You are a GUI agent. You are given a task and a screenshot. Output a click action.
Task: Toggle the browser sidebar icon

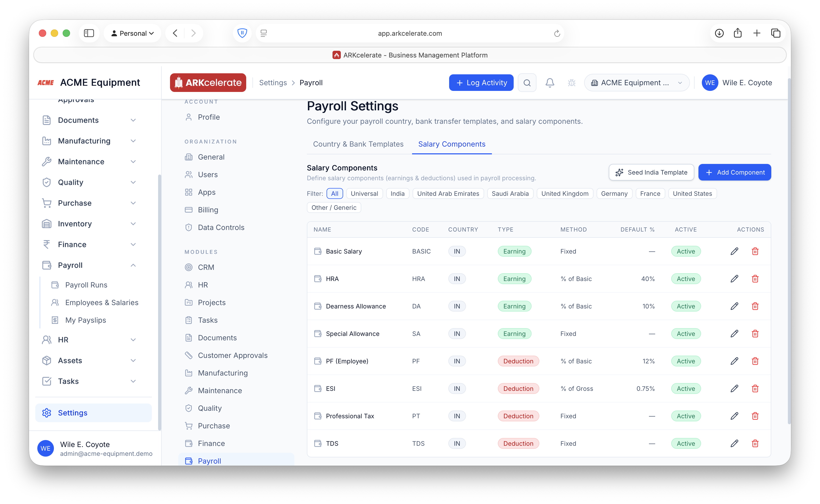[89, 33]
